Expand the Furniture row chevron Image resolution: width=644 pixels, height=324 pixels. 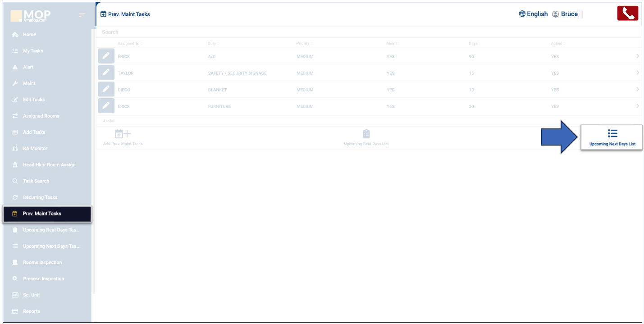pos(637,106)
